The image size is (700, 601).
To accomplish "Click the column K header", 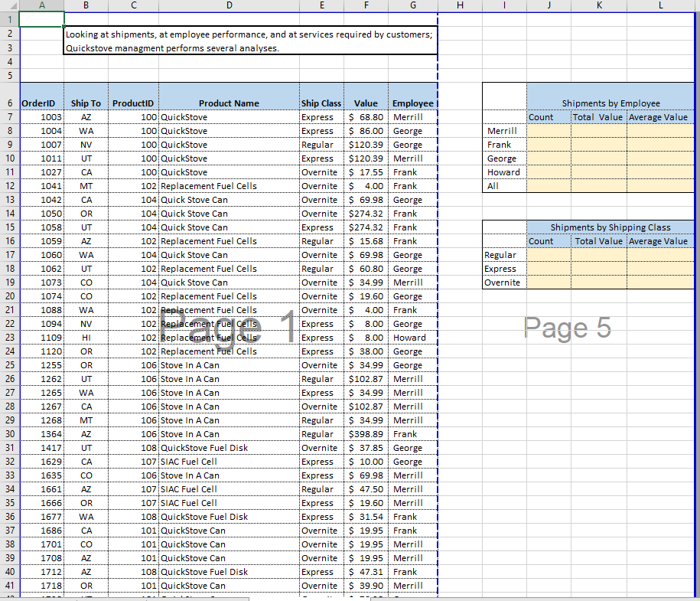I will click(598, 5).
